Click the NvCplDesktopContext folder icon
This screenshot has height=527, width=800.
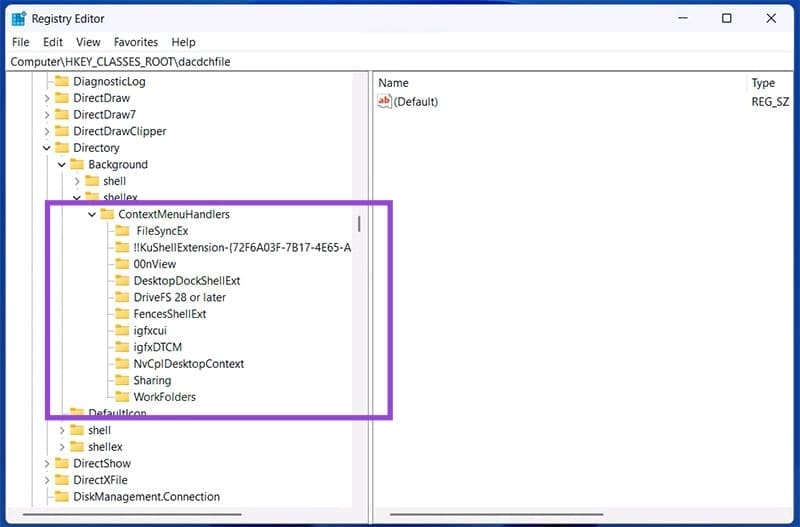122,364
